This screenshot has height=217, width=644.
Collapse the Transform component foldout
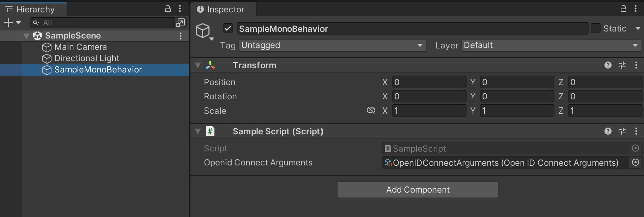198,65
